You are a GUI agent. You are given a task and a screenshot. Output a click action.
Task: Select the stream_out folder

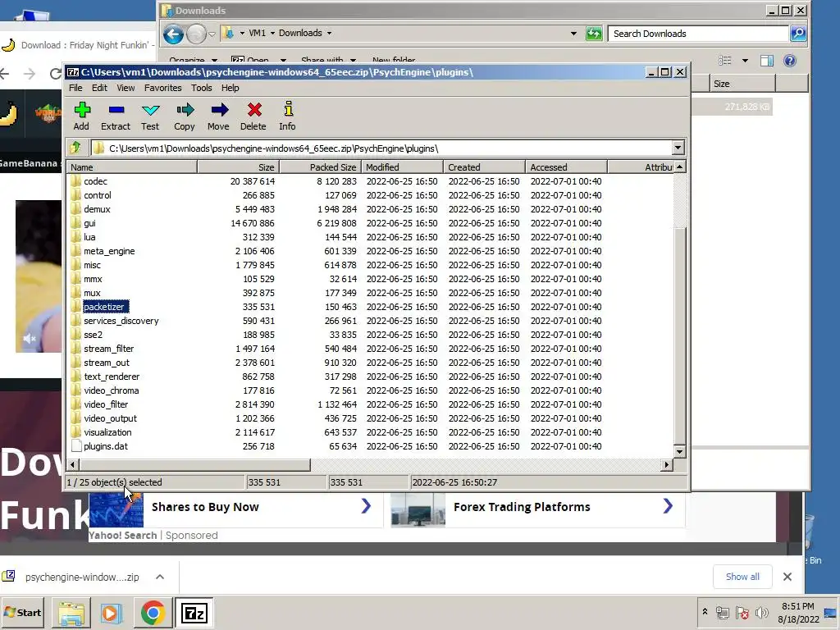tap(106, 363)
